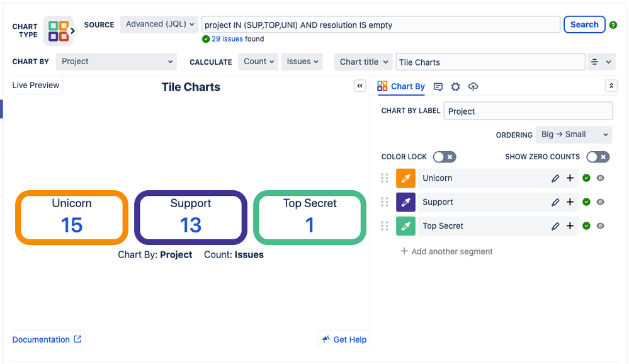Viewport: 629px width, 364px height.
Task: Open the 29 issues link
Action: click(227, 39)
